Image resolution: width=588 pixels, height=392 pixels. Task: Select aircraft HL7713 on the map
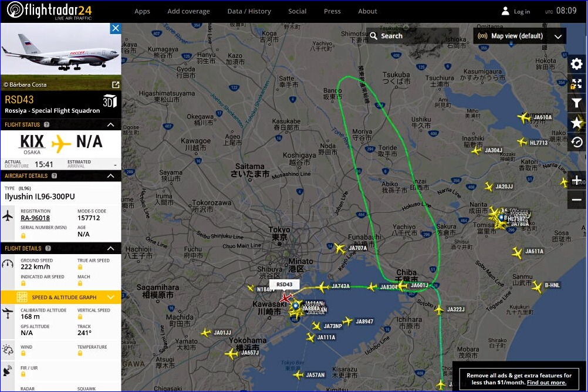pos(522,142)
